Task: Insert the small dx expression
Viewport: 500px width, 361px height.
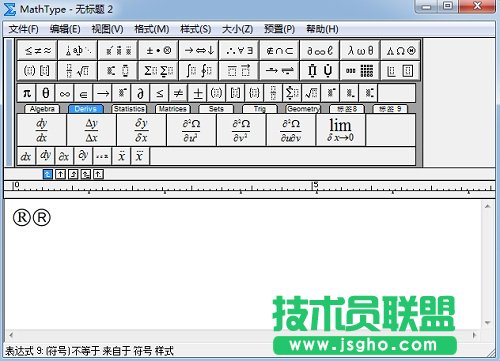Action: coord(26,156)
